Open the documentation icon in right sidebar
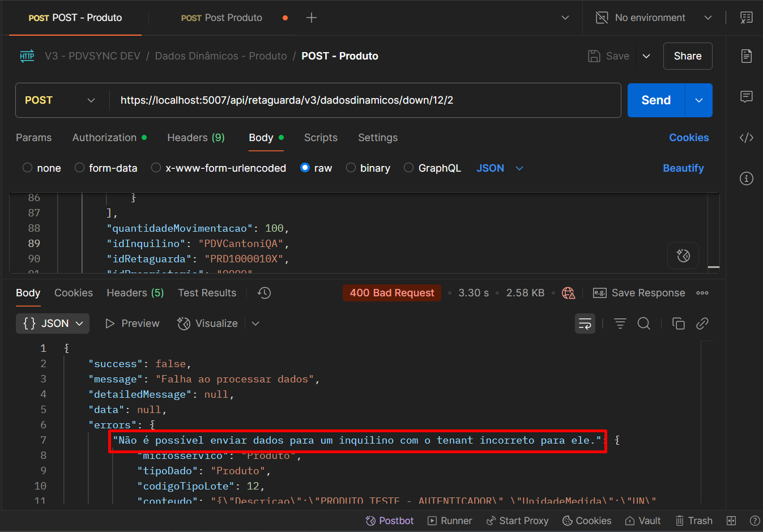Image resolution: width=763 pixels, height=532 pixels. tap(747, 56)
